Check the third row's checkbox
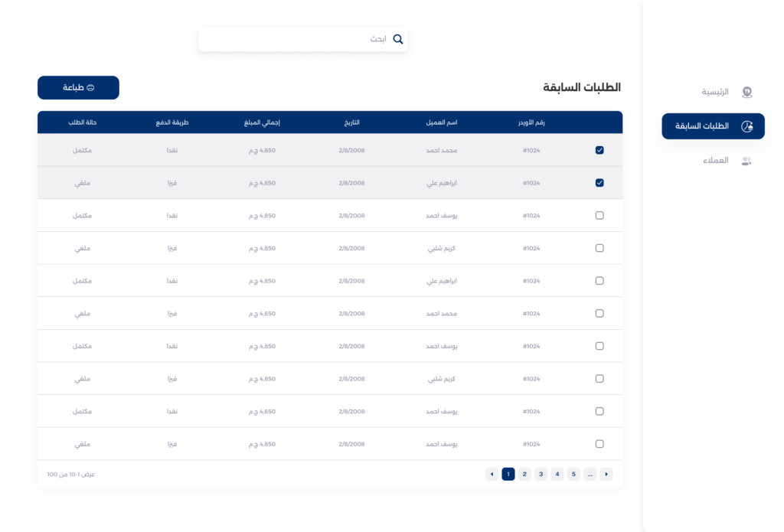This screenshot has width=784, height=532. 599,216
